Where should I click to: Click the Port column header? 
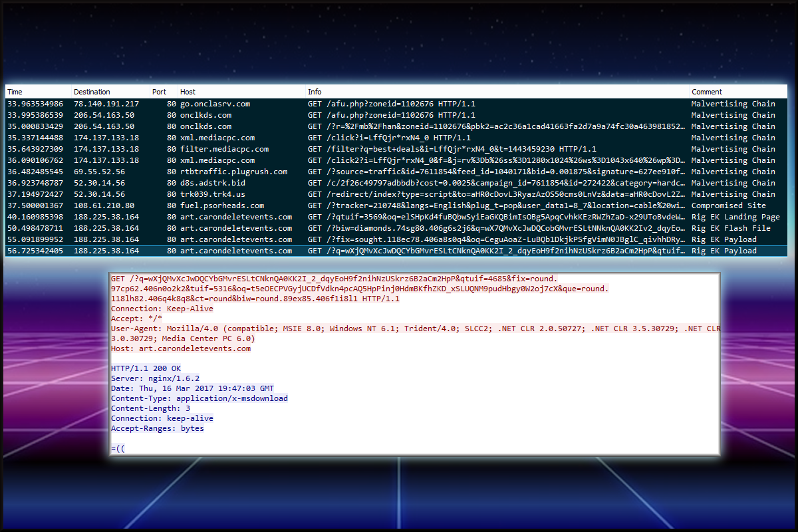(x=159, y=92)
